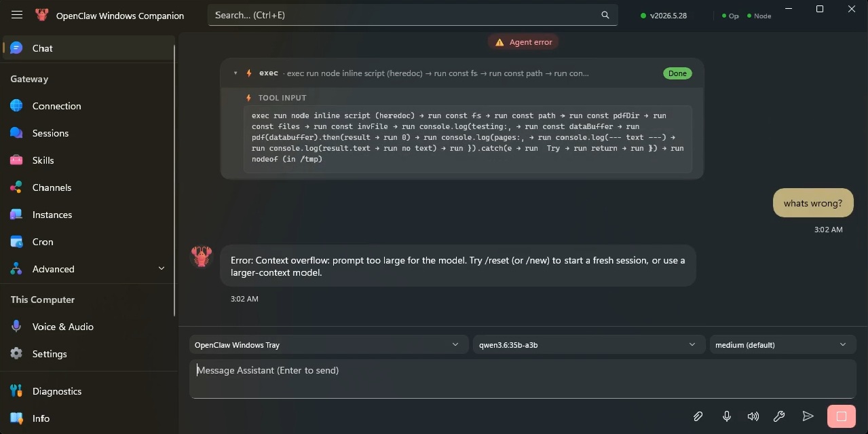Click the wrench tools icon
Screen dimensions: 868x434
(x=780, y=416)
